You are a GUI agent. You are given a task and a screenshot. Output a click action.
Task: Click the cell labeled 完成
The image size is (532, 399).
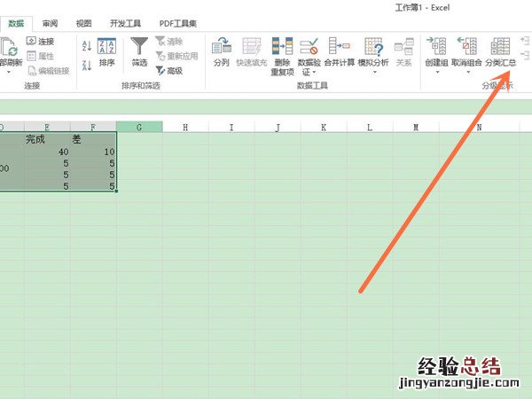35,139
